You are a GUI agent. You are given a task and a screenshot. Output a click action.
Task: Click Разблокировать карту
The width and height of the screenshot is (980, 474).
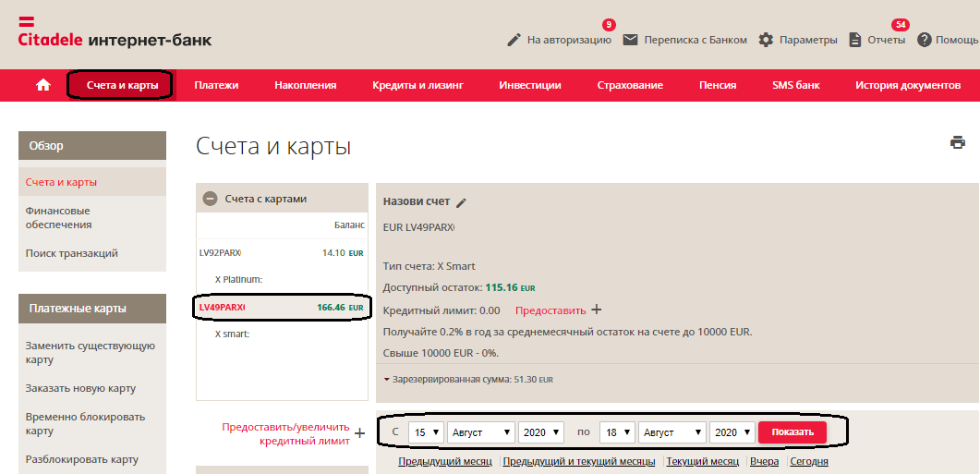tap(82, 459)
